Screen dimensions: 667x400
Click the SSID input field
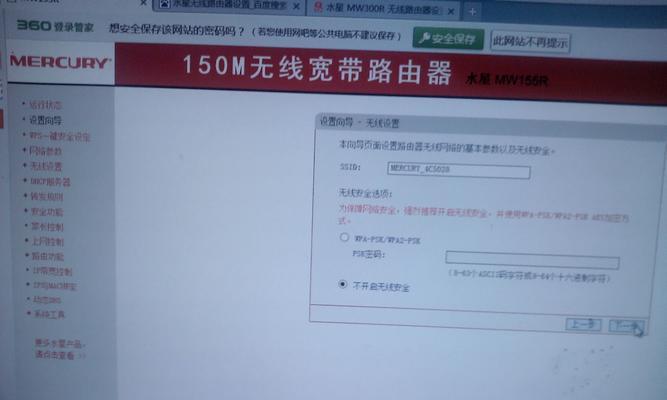pyautogui.click(x=459, y=170)
